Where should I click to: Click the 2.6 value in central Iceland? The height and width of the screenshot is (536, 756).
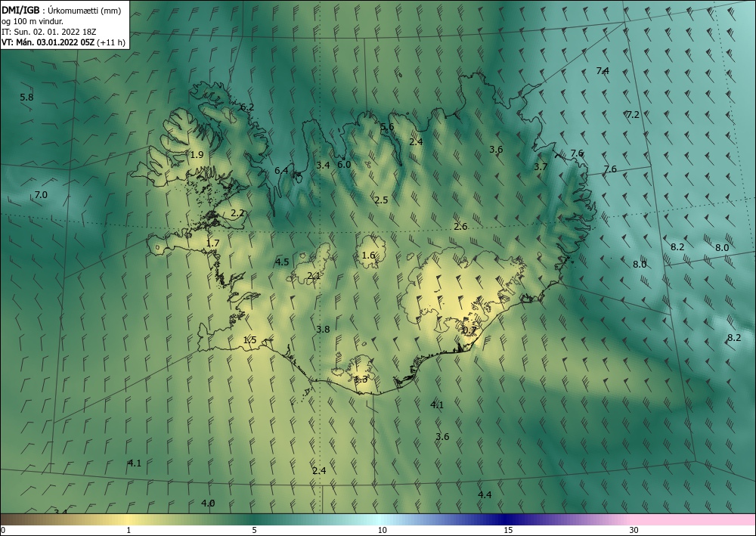(460, 227)
